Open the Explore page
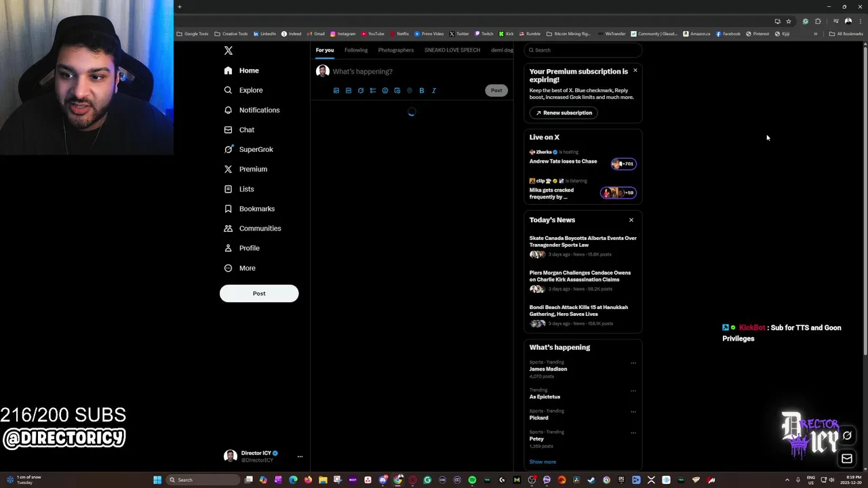The height and width of the screenshot is (488, 868). (243, 90)
